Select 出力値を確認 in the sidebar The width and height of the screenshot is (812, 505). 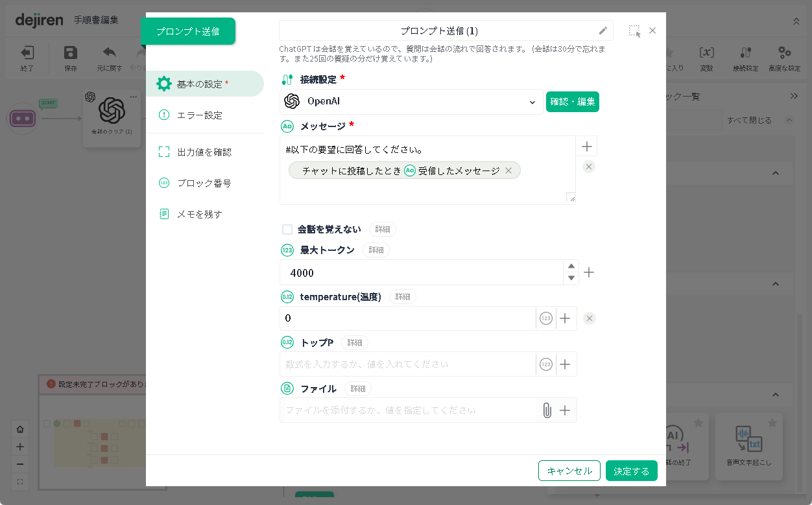click(204, 152)
